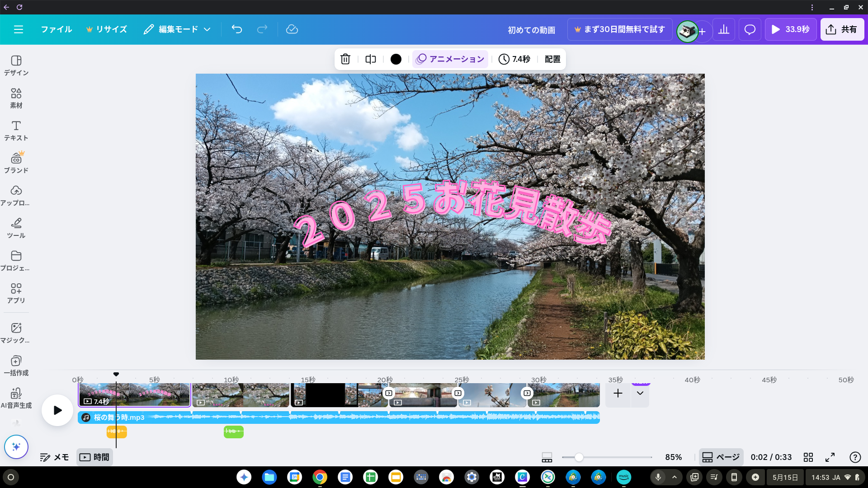Image resolution: width=868 pixels, height=488 pixels.
Task: Open the ファイル menu
Action: pos(57,29)
